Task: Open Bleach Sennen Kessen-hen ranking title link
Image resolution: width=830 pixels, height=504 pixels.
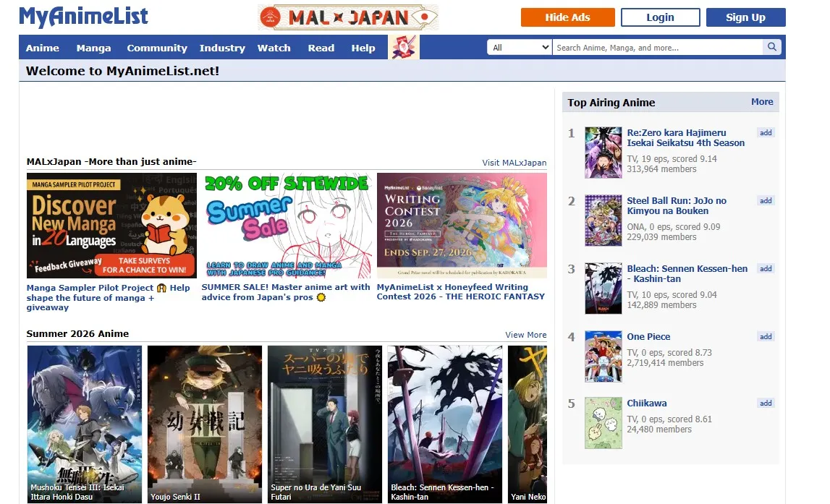Action: [x=687, y=273]
